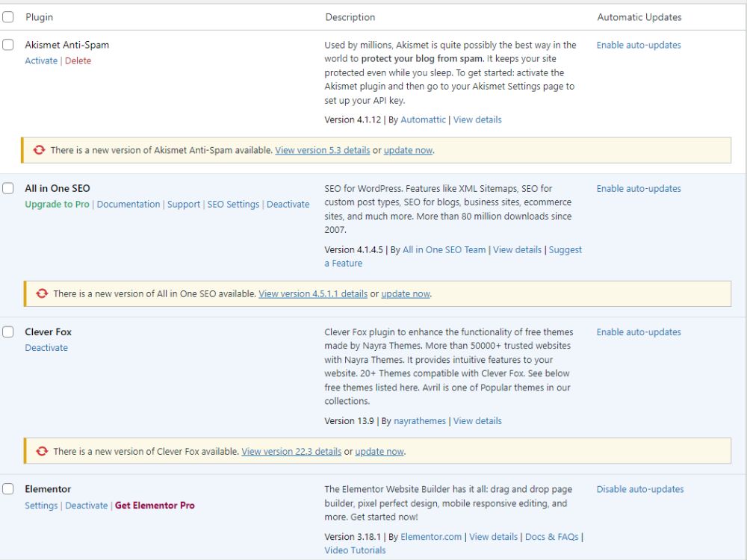Screen dimensions: 747x560
Task: Open All in One SEO Support link
Action: pos(184,204)
